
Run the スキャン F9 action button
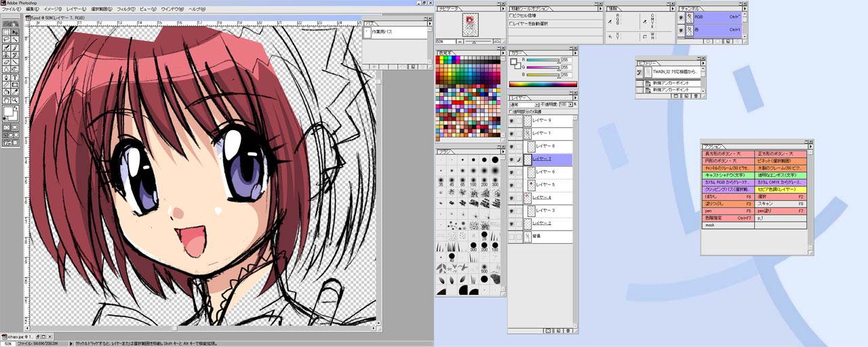pyautogui.click(x=781, y=204)
